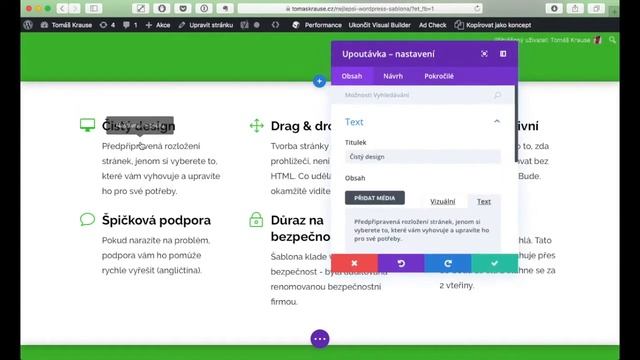Screen dimensions: 640x360
Task: Click the options search field
Action: (x=423, y=95)
